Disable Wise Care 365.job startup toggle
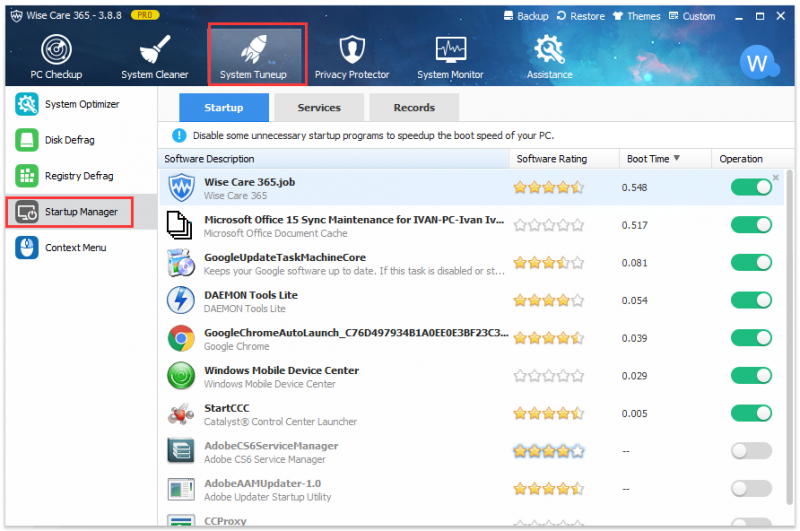This screenshot has height=531, width=800. [751, 187]
